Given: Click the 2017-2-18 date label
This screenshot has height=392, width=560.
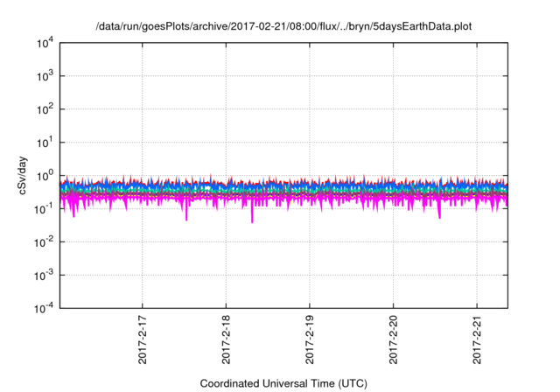Looking at the screenshot, I should tap(226, 339).
